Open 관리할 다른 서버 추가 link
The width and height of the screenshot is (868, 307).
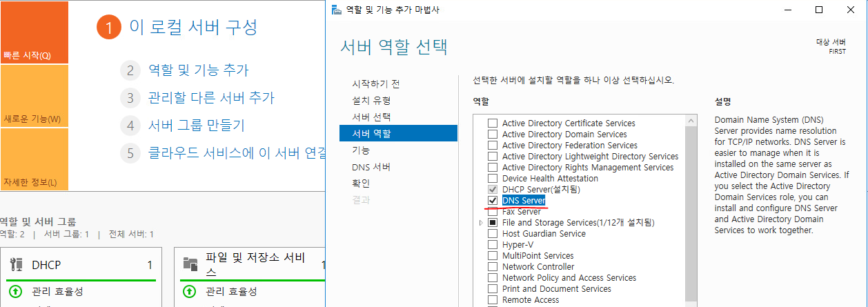tap(211, 97)
